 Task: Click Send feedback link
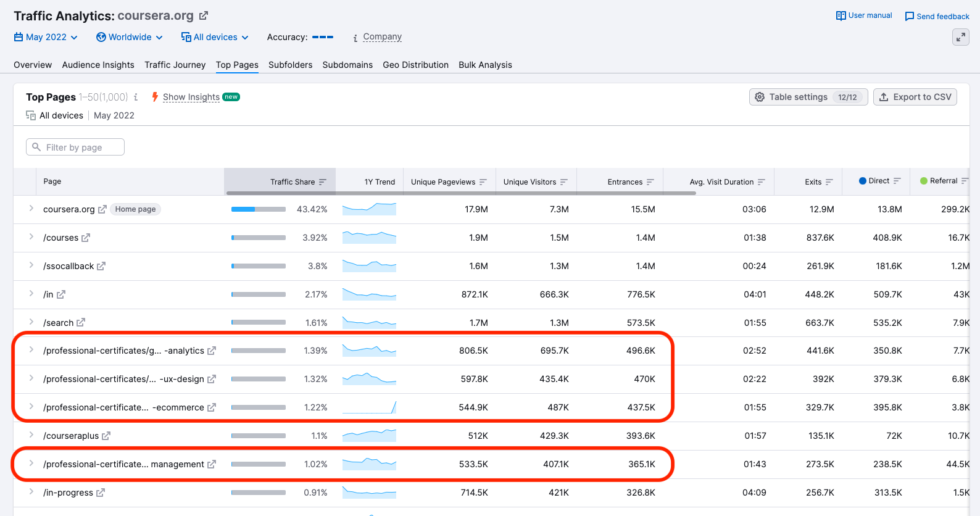(937, 16)
